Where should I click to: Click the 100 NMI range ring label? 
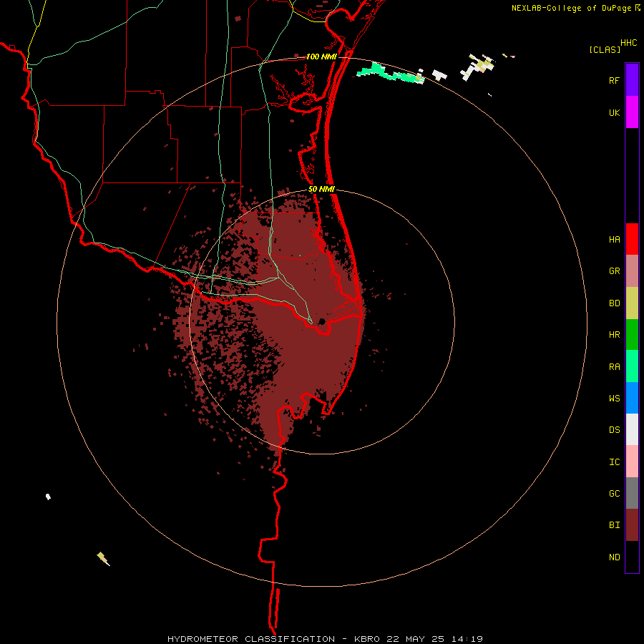[x=321, y=57]
